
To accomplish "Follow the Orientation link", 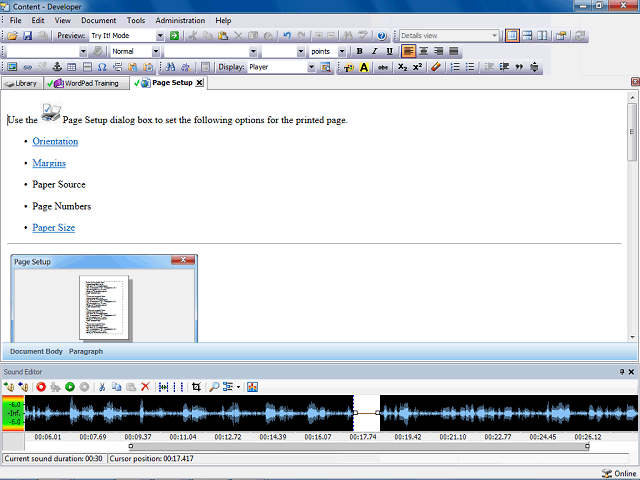I will 55,141.
